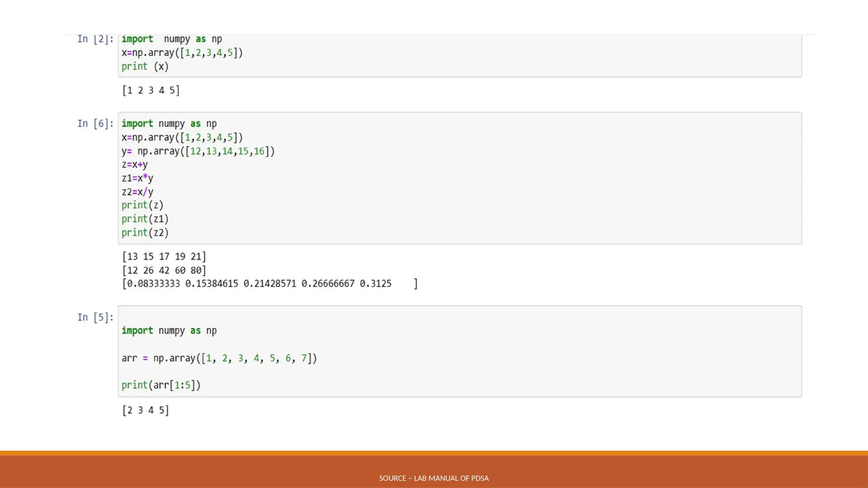This screenshot has width=868, height=488.
Task: Click the z=x+y code line
Action: [x=134, y=164]
